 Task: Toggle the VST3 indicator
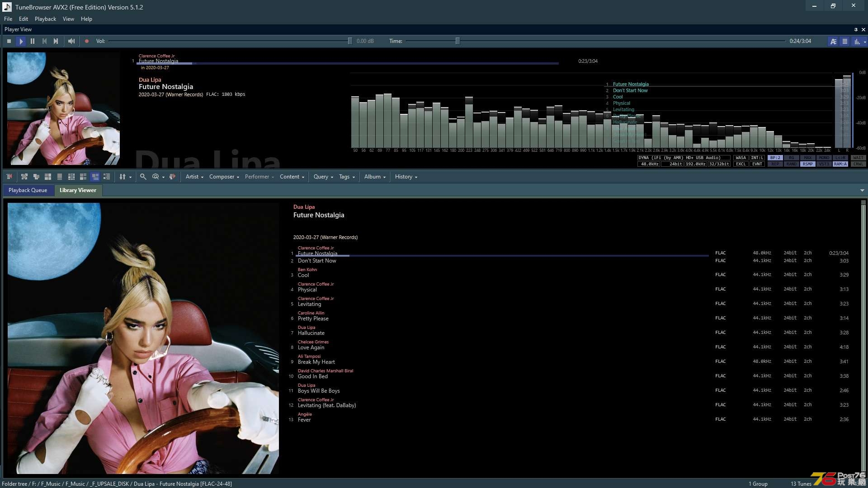(x=824, y=164)
